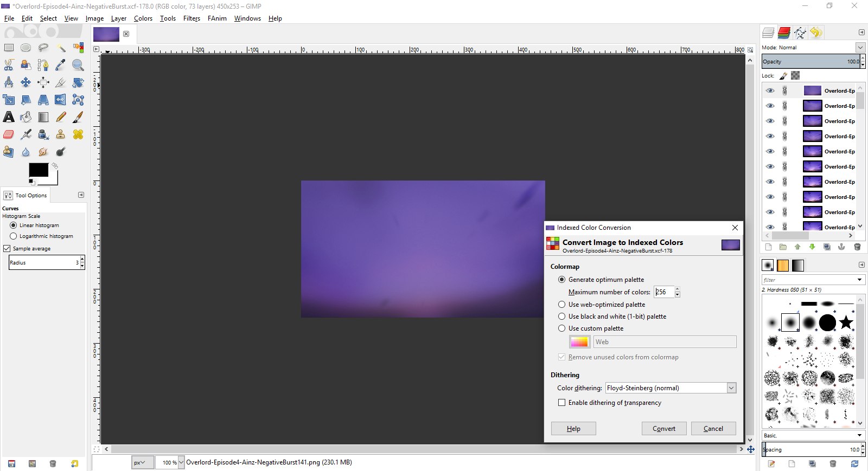Select the Move tool
This screenshot has height=471, width=868.
tap(26, 82)
